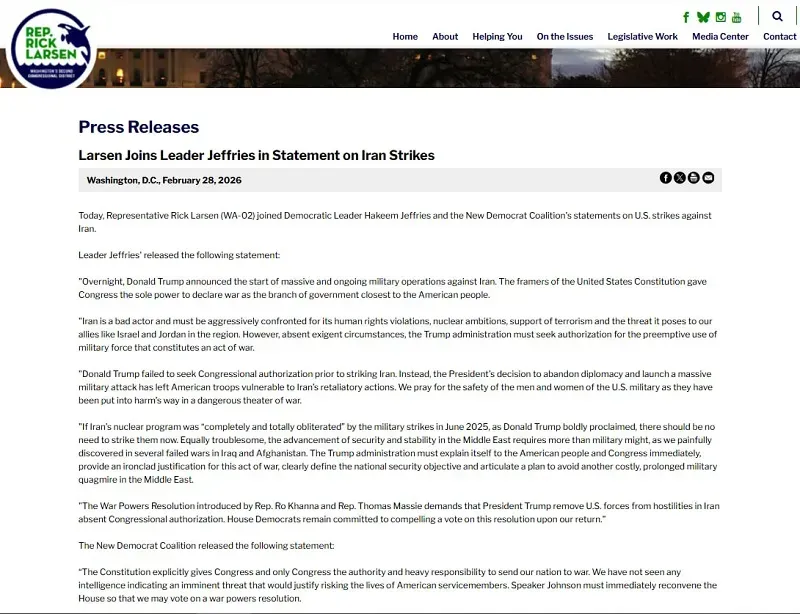Open the YouTube channel icon
This screenshot has height=614, width=800.
pyautogui.click(x=737, y=17)
